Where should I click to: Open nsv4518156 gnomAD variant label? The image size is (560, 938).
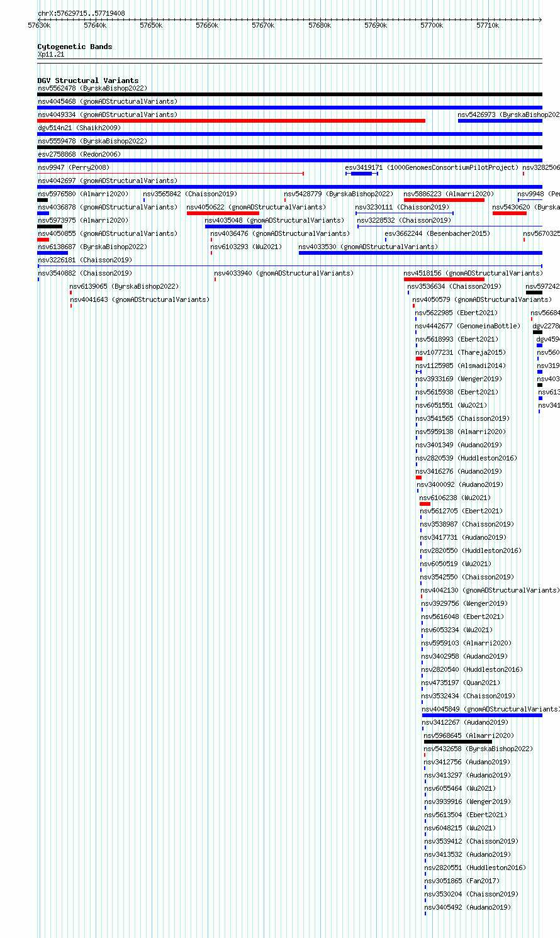pos(473,274)
